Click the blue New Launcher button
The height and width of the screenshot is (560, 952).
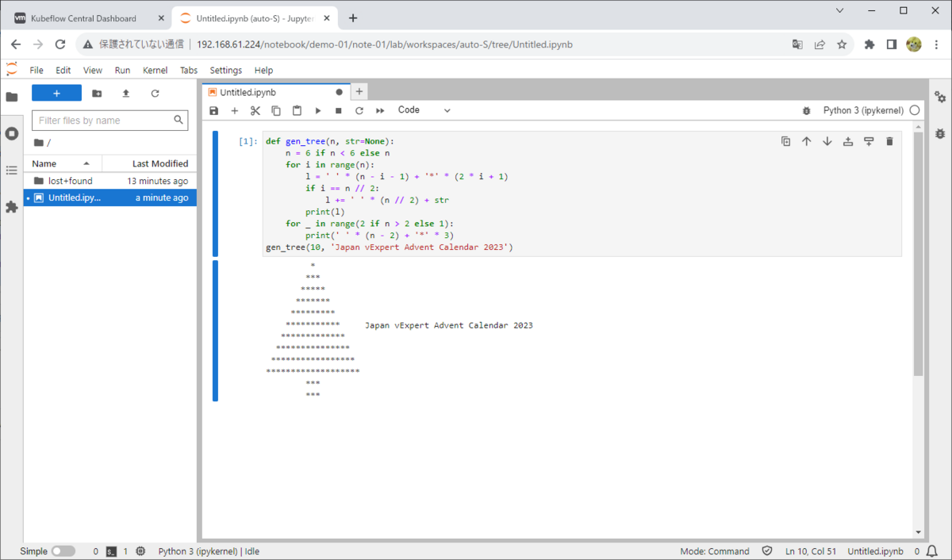(56, 94)
